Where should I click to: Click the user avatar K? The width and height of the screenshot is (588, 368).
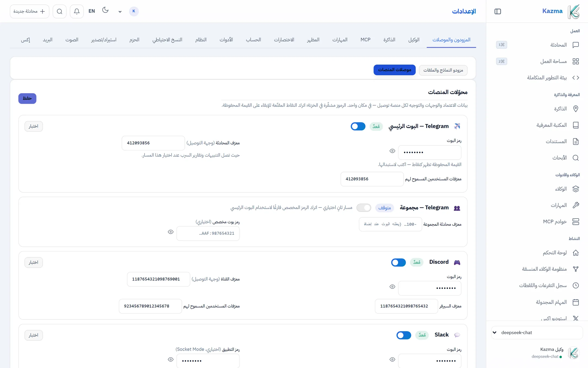click(134, 11)
